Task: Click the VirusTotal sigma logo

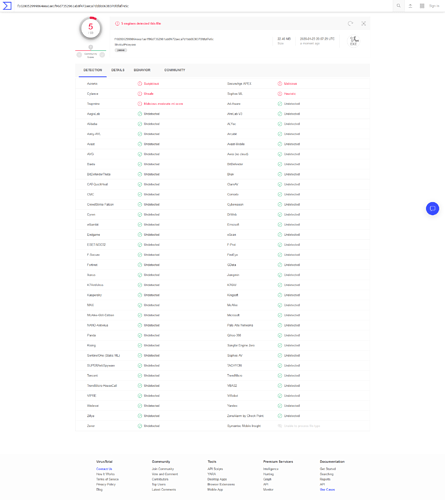Action: point(7,6)
